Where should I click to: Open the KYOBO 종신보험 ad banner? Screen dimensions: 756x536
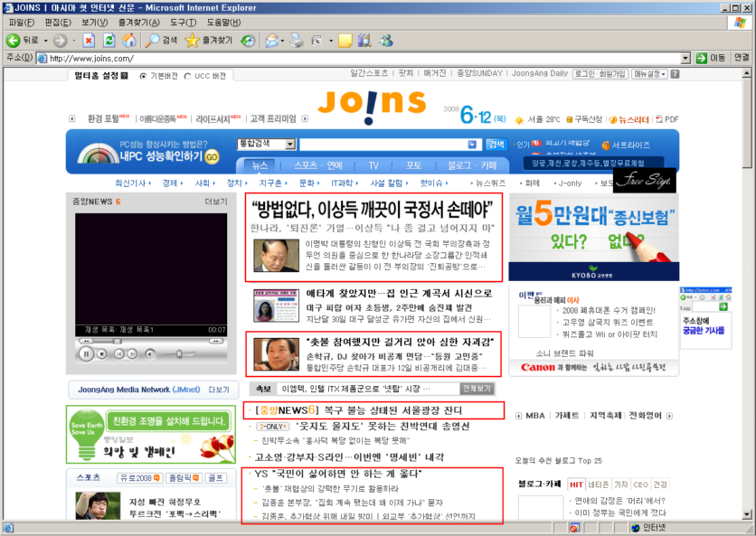coord(594,238)
